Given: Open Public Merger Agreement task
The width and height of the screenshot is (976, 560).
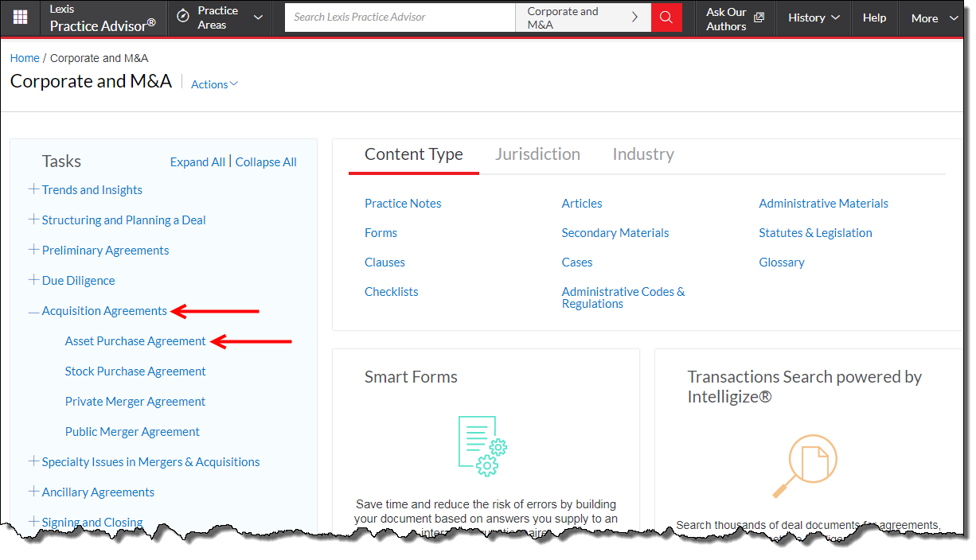Looking at the screenshot, I should pyautogui.click(x=132, y=432).
